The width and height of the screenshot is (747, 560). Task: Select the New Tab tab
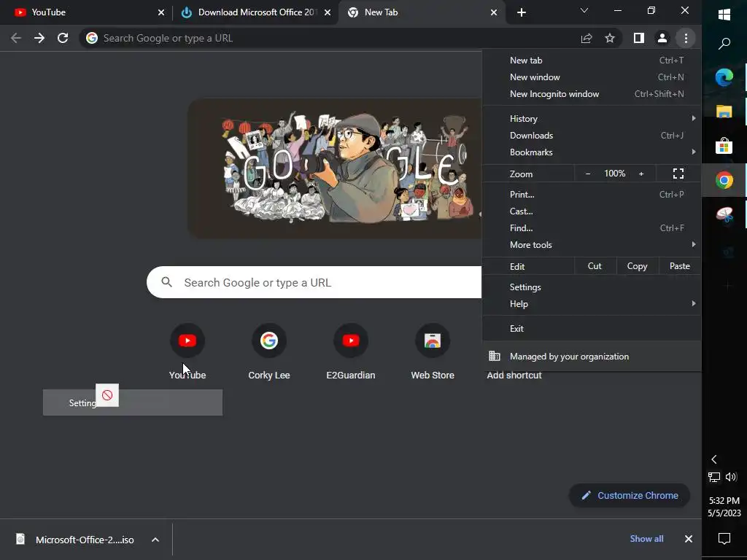[422, 12]
